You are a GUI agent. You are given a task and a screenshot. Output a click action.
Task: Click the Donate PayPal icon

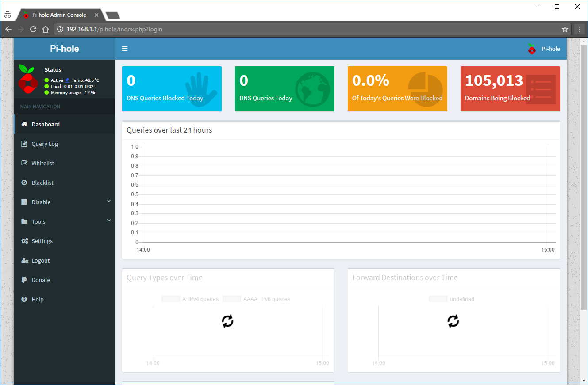coord(24,280)
